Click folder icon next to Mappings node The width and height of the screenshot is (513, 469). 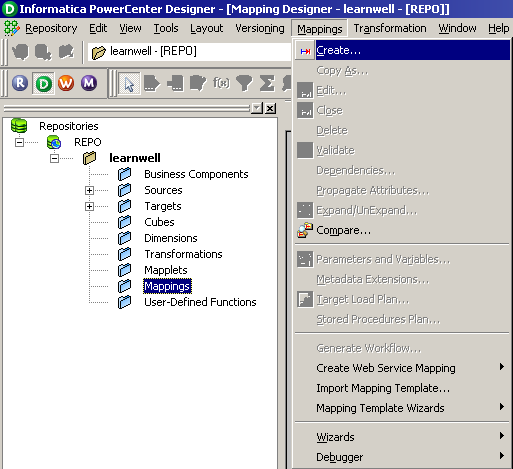click(x=124, y=286)
